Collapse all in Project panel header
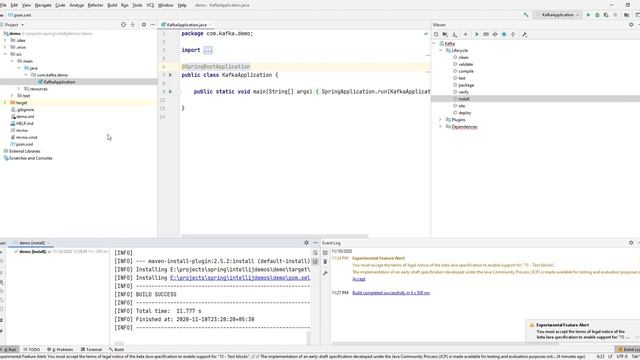The width and height of the screenshot is (640, 360). click(x=133, y=25)
